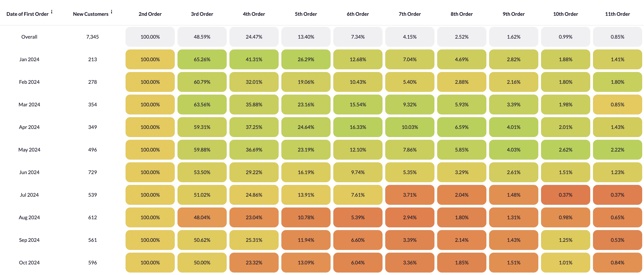Click the Overall new customers count 7,345
Screen dimensions: 644x275
pyautogui.click(x=93, y=37)
